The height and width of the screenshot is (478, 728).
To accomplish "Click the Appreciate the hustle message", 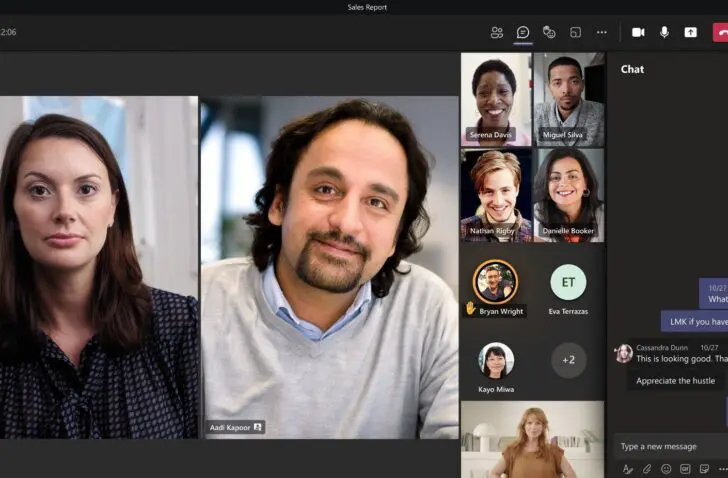I will tap(675, 381).
